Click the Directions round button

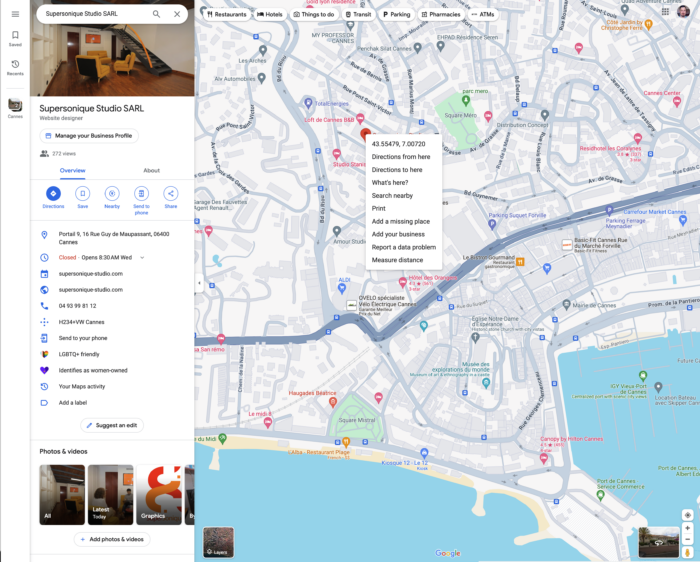(x=53, y=193)
